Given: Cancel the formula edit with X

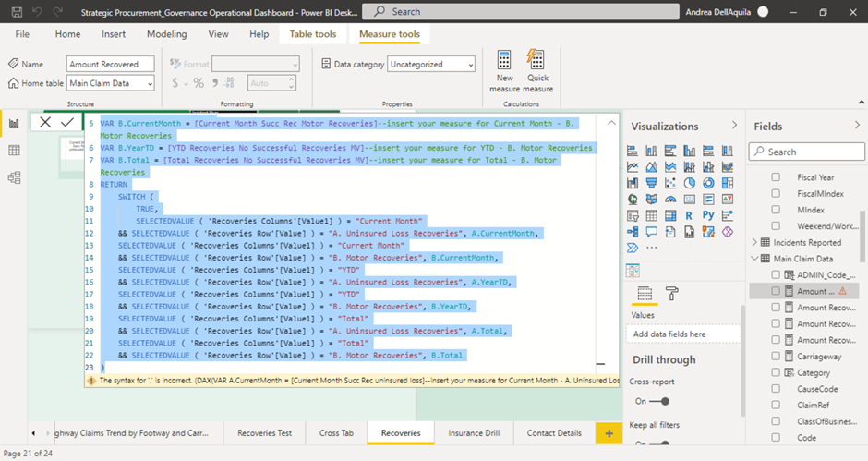Looking at the screenshot, I should click(45, 122).
